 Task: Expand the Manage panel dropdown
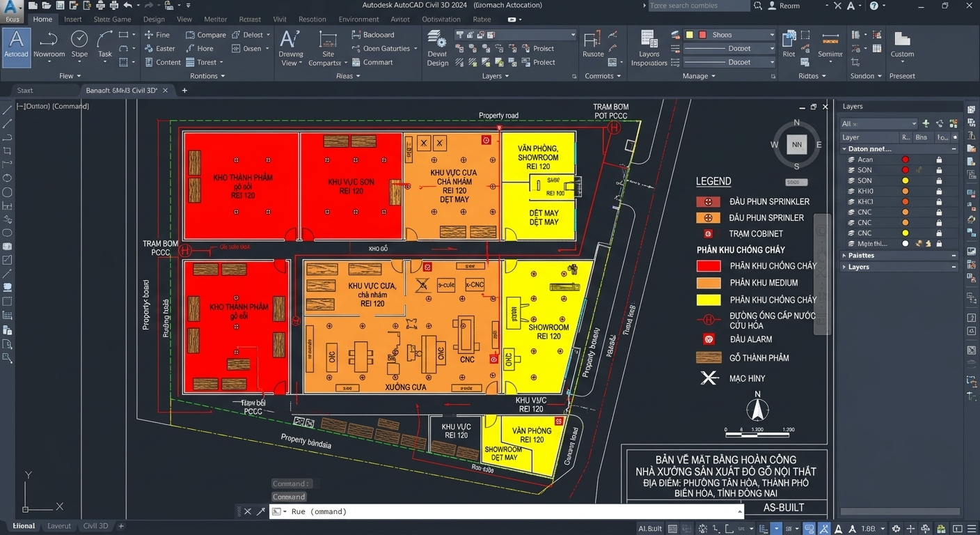pyautogui.click(x=699, y=76)
